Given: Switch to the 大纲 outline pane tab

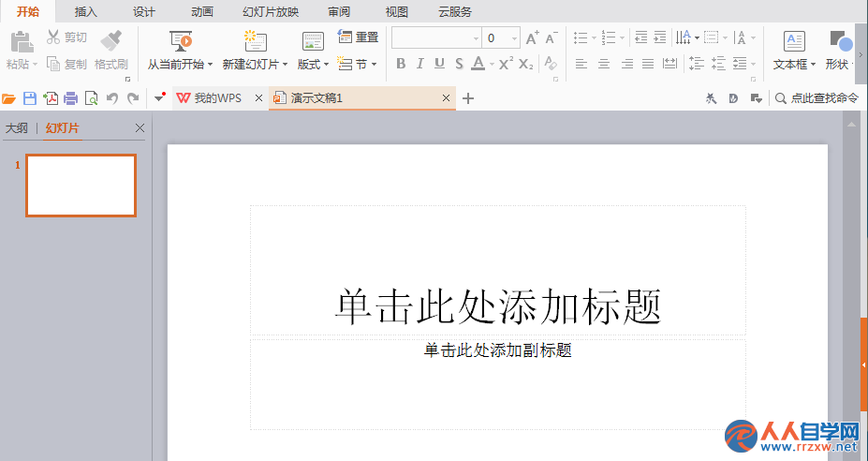Looking at the screenshot, I should click(x=17, y=128).
